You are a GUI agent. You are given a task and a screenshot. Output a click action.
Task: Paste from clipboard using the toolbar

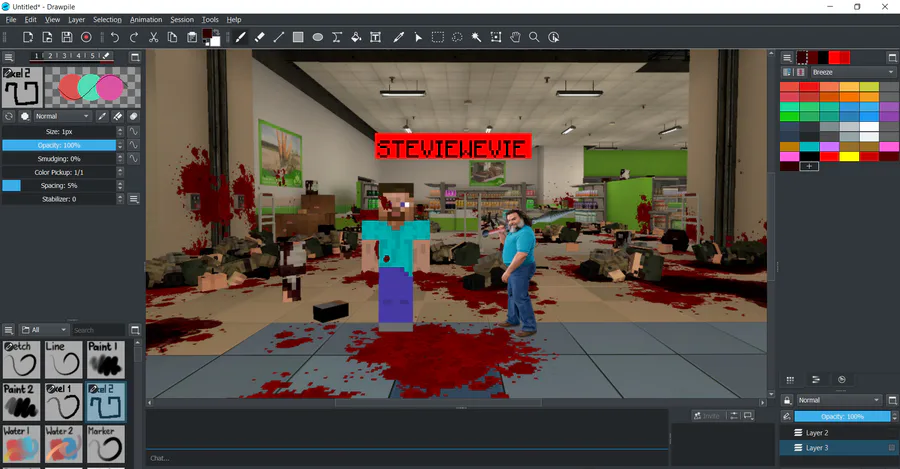click(x=192, y=37)
